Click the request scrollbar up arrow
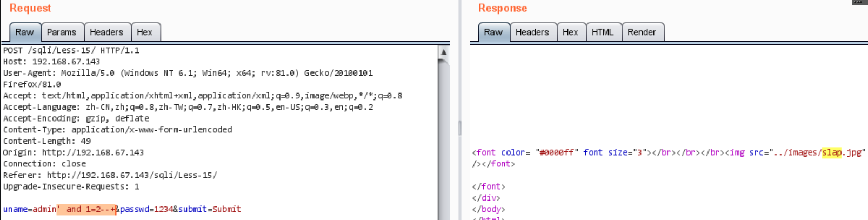The height and width of the screenshot is (220, 868). pos(444,52)
